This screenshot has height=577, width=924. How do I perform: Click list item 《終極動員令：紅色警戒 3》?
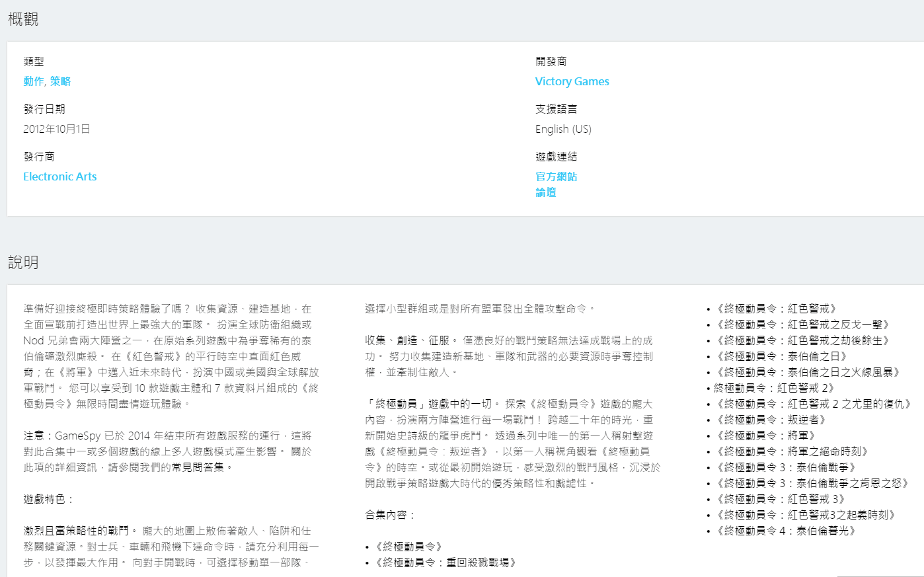pyautogui.click(x=781, y=499)
